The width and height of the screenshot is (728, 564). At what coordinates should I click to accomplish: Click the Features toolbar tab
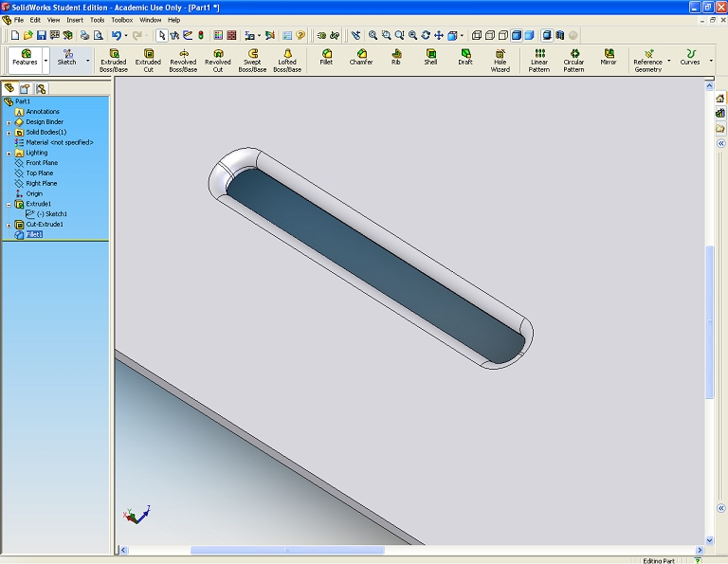25,61
